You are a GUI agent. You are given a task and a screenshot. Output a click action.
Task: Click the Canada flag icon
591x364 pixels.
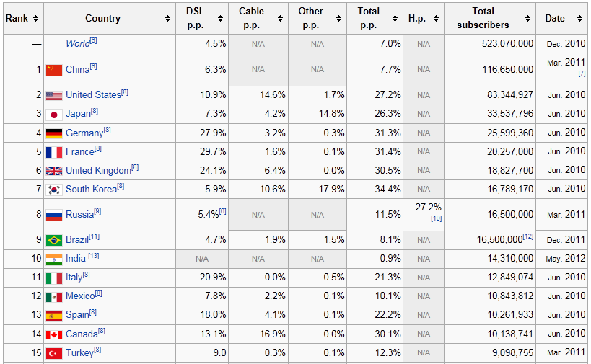pos(54,334)
